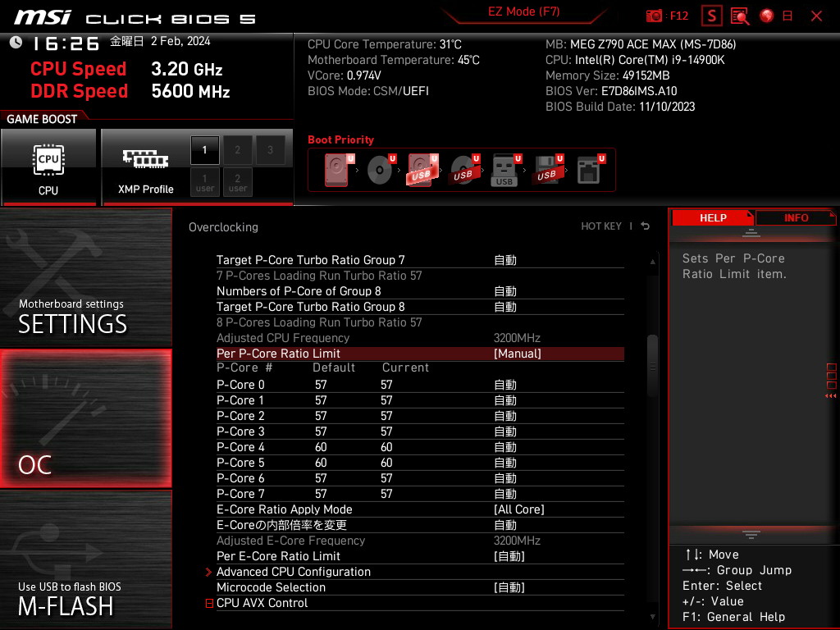
Task: Switch to the HELP tab
Action: coord(713,218)
